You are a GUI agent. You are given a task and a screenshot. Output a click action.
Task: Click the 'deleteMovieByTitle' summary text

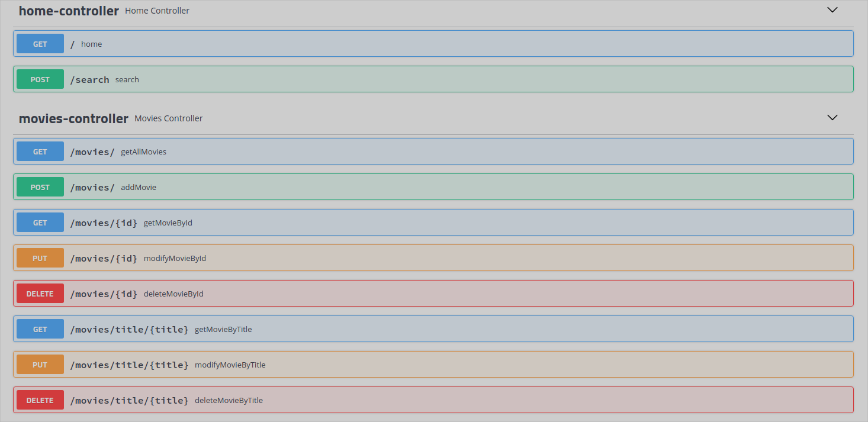click(229, 400)
